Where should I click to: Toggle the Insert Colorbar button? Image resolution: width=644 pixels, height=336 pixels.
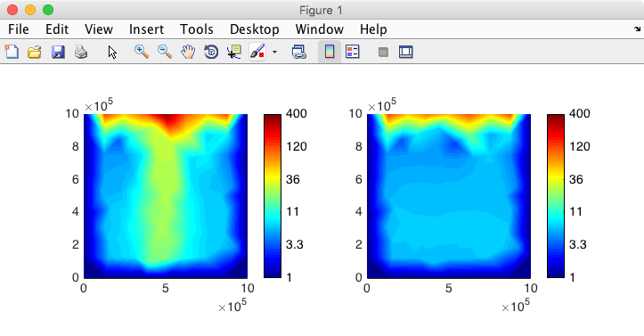tap(330, 52)
